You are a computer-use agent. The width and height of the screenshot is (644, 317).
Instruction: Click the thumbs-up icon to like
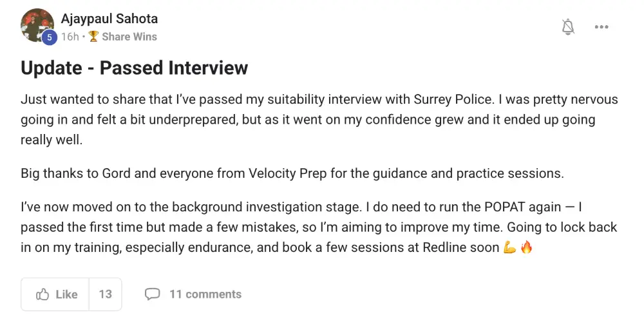[x=43, y=294]
